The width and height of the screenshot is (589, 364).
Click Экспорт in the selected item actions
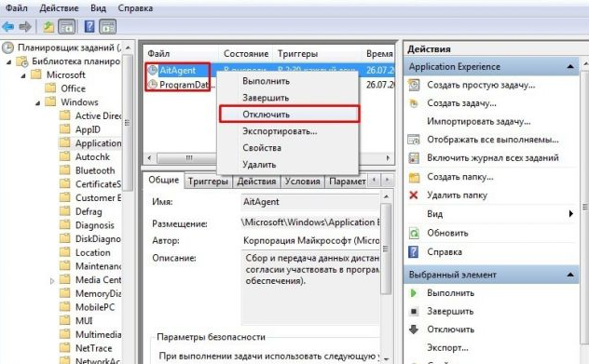[447, 348]
